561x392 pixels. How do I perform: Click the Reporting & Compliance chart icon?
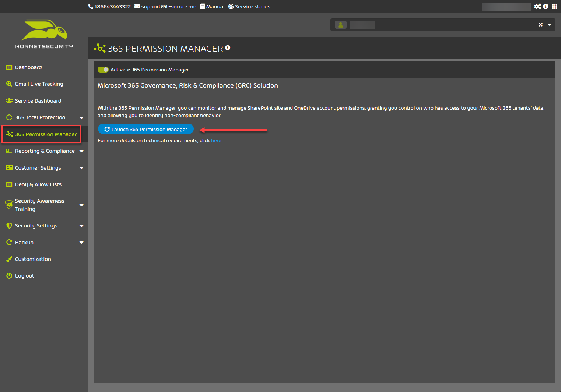(9, 151)
